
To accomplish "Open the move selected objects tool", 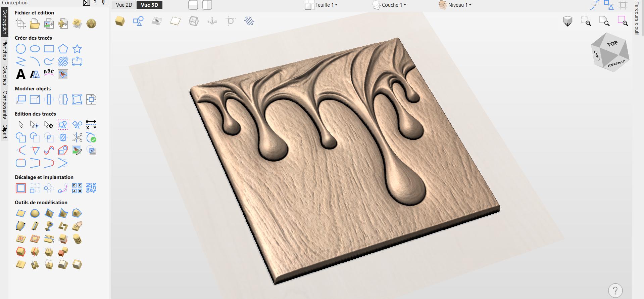I will (x=21, y=99).
